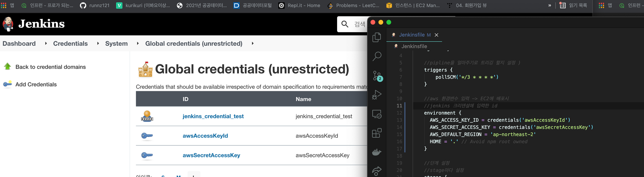
Task: Open the GitHub runnz121 bookmark
Action: click(95, 5)
